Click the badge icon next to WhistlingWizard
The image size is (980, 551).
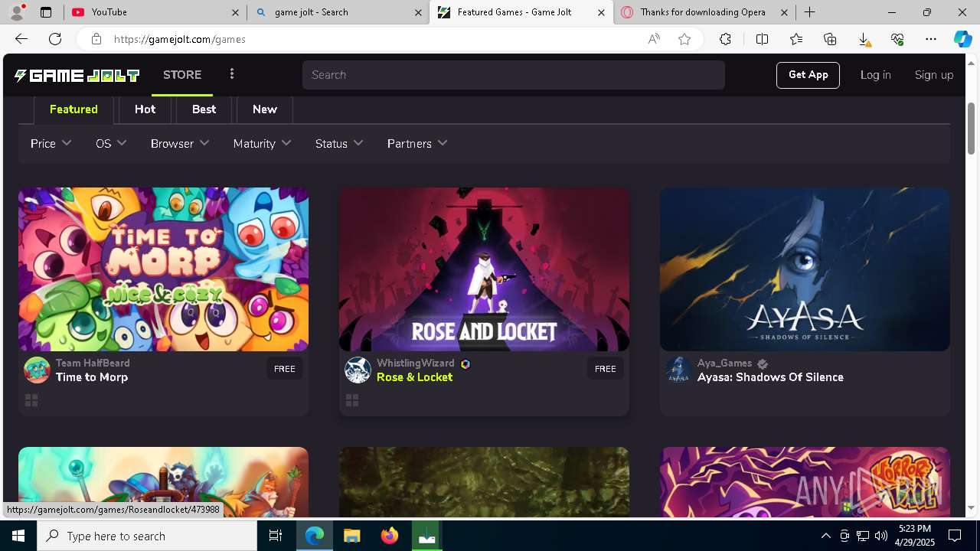465,364
